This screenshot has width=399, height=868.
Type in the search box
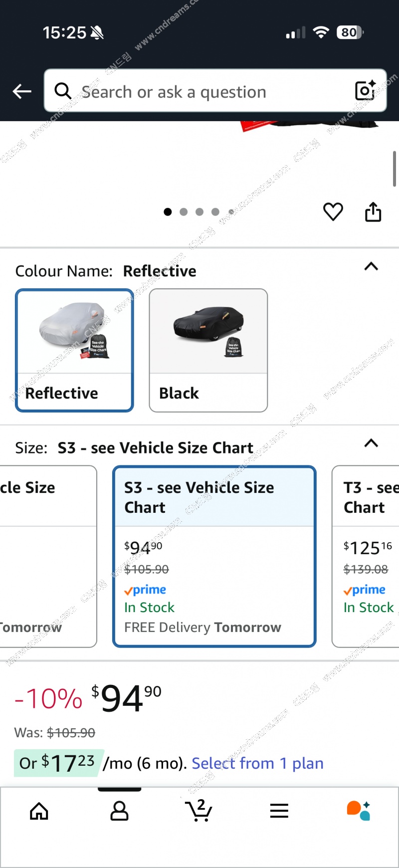pyautogui.click(x=209, y=92)
